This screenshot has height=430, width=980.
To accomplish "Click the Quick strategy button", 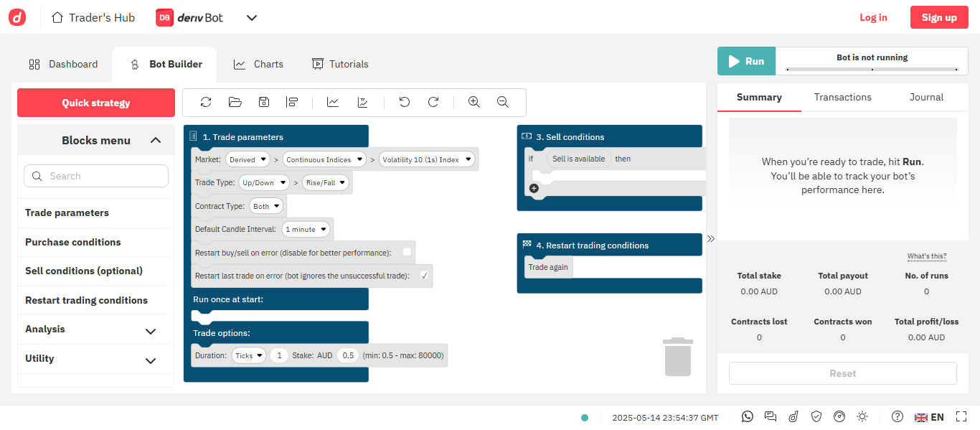I will coord(96,103).
